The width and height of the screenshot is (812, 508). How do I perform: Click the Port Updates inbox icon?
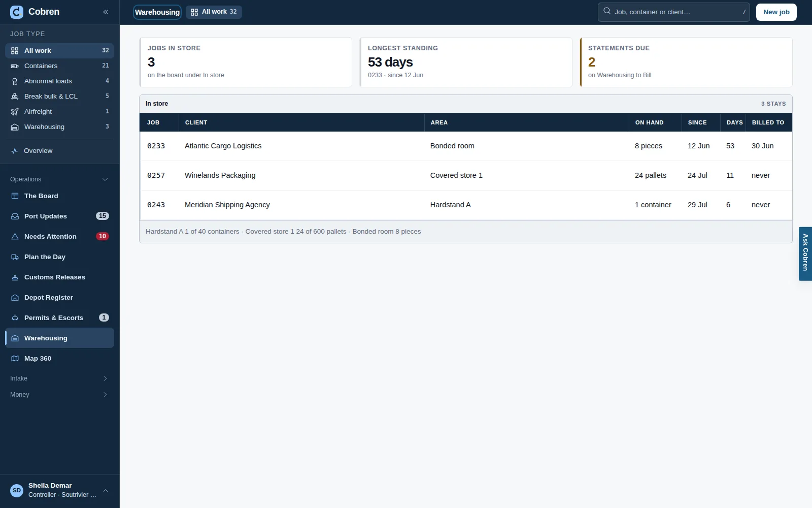[x=15, y=216]
